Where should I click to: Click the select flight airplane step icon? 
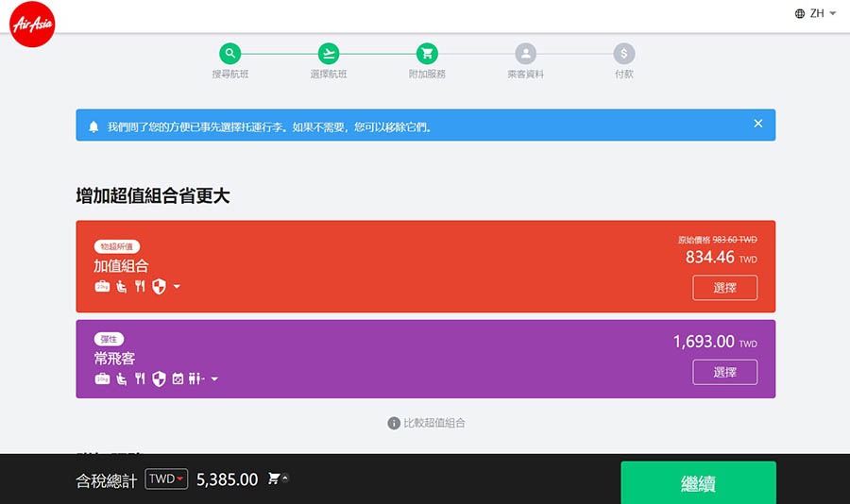[x=329, y=54]
